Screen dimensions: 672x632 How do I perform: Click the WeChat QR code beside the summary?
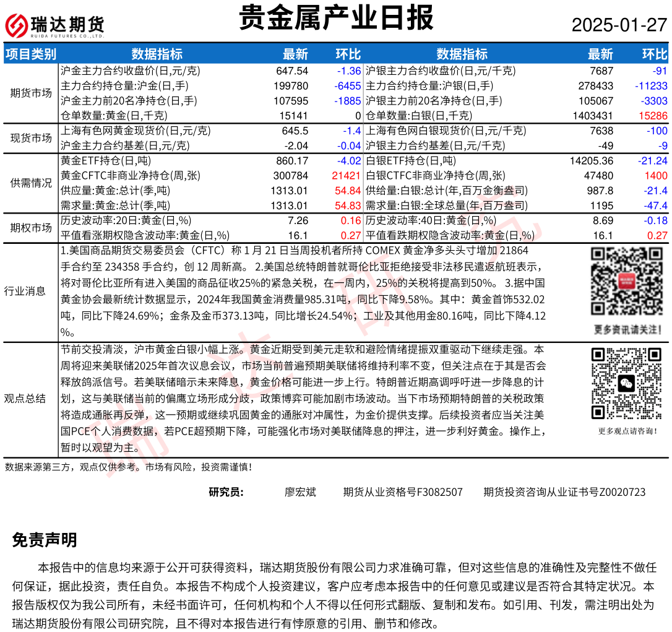point(627,384)
